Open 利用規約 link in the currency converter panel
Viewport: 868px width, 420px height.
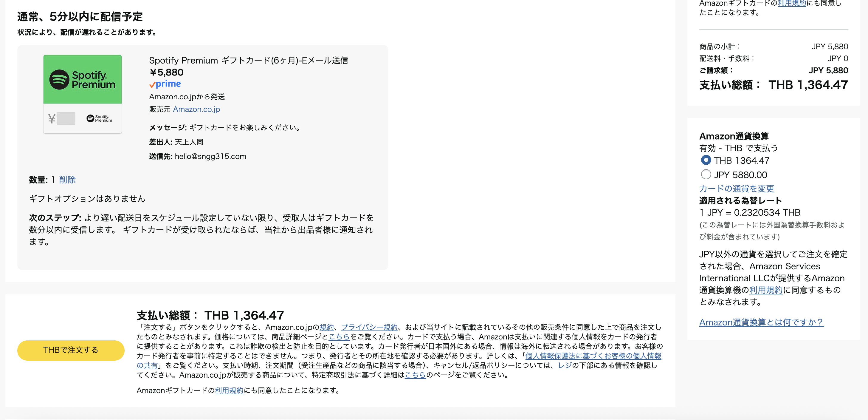tap(765, 290)
